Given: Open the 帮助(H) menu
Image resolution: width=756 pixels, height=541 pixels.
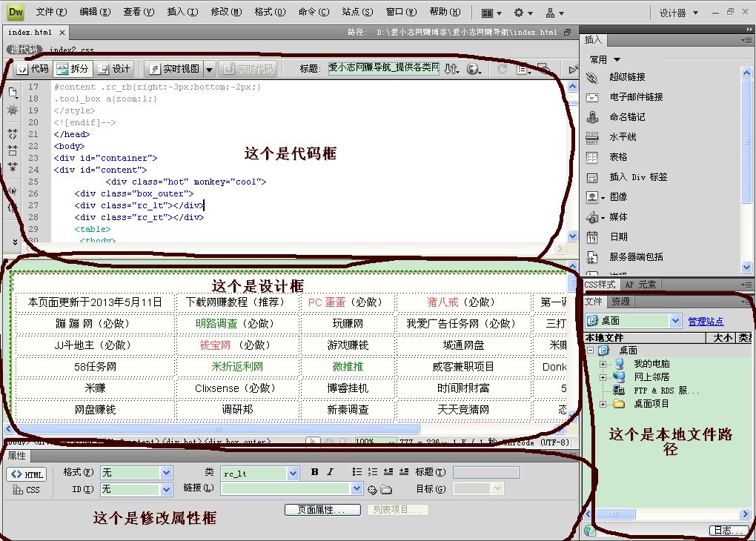Looking at the screenshot, I should [x=445, y=12].
